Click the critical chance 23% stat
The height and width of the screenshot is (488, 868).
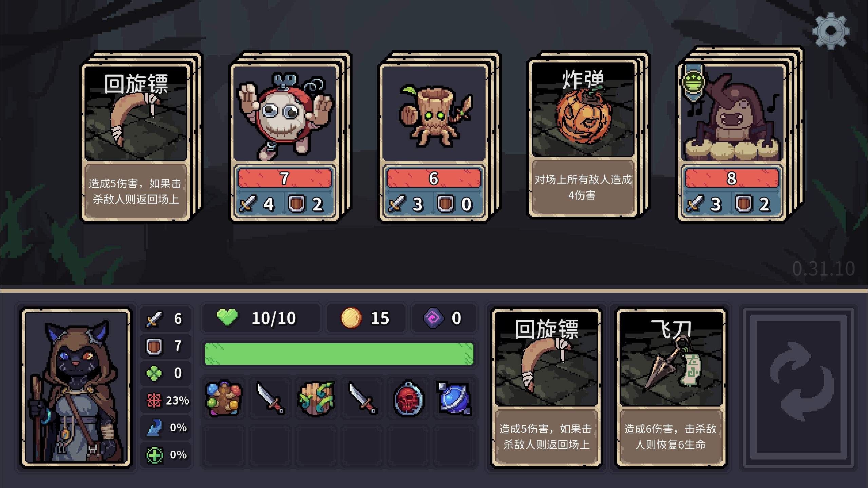click(x=166, y=400)
